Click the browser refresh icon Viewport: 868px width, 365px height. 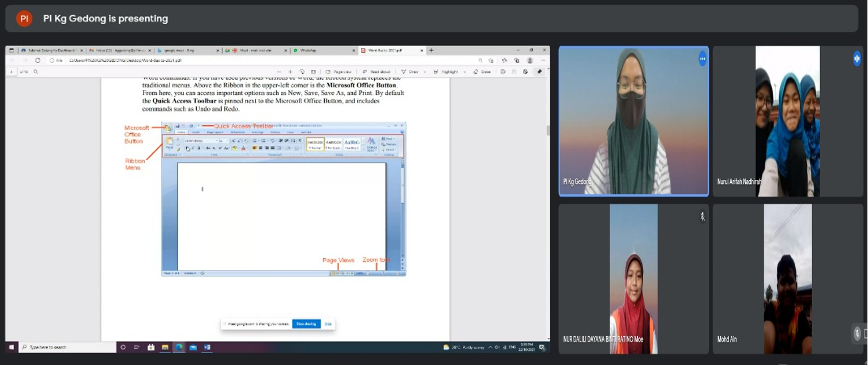[37, 60]
